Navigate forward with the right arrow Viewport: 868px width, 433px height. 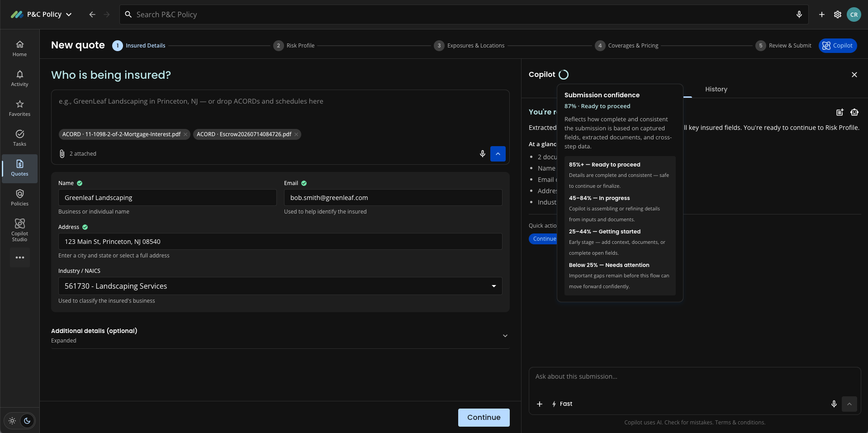point(107,14)
